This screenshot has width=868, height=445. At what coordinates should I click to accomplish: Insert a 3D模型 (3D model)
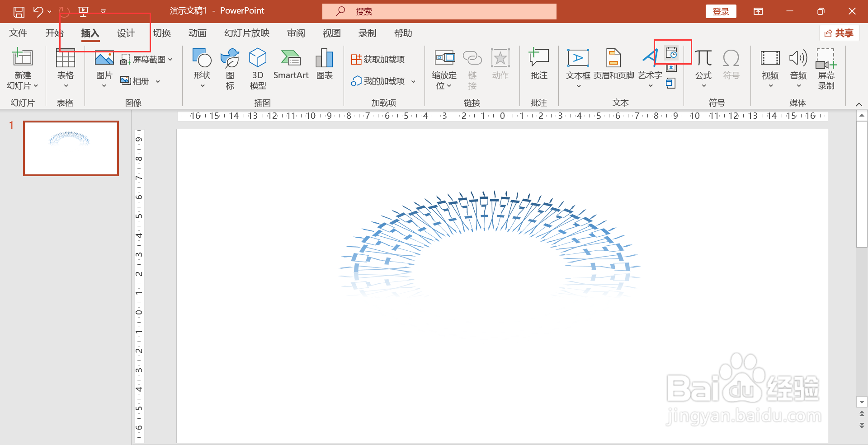258,69
